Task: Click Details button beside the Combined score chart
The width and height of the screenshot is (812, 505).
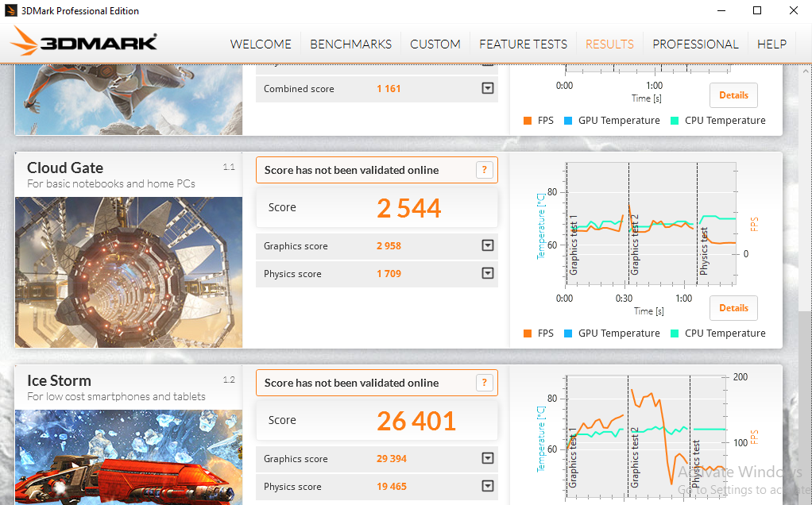Action: 733,95
